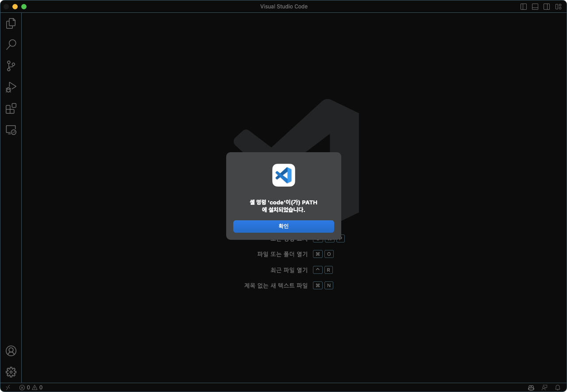Toggle the primary side bar layout icon
Viewport: 567px width, 392px height.
click(524, 7)
